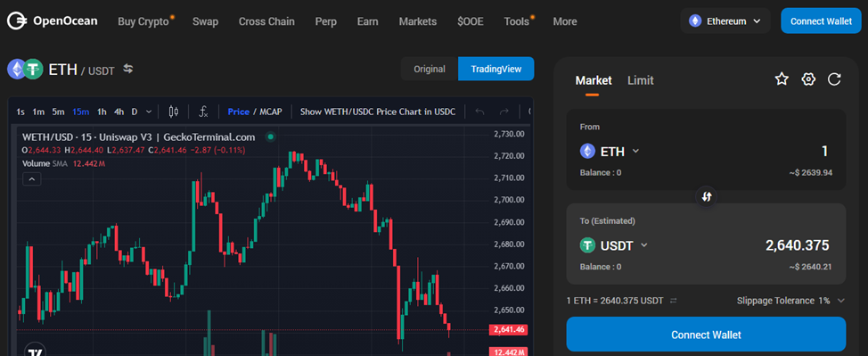Expand the ETH token selector

[610, 151]
